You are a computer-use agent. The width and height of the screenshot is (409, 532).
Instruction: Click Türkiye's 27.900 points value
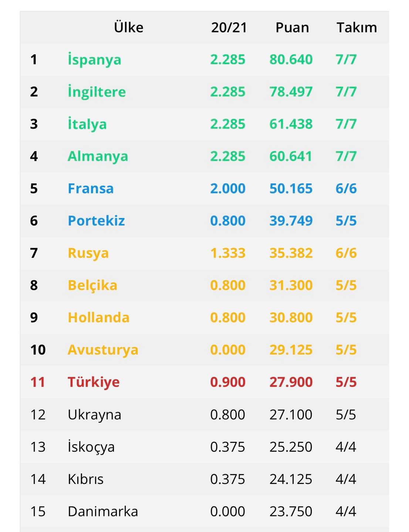click(x=291, y=382)
